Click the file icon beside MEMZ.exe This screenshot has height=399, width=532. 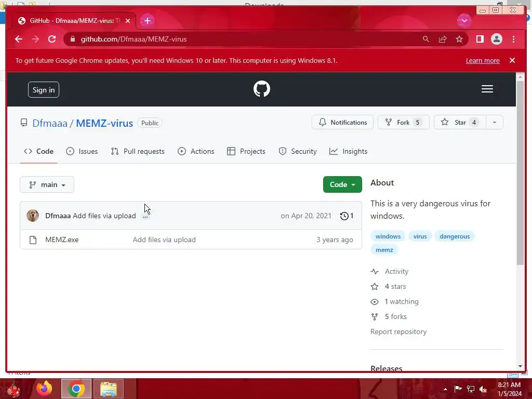click(33, 240)
